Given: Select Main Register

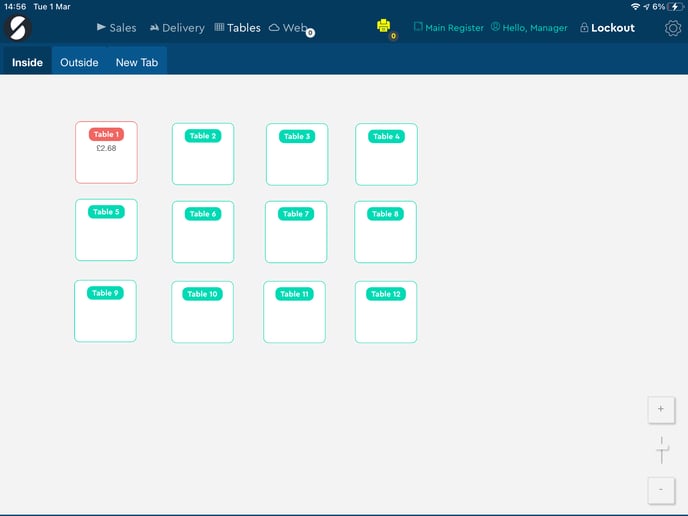Looking at the screenshot, I should (448, 28).
